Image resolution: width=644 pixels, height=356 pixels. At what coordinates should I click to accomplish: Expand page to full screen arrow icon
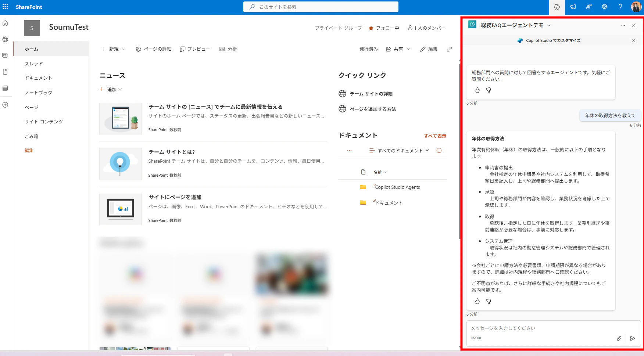point(449,49)
